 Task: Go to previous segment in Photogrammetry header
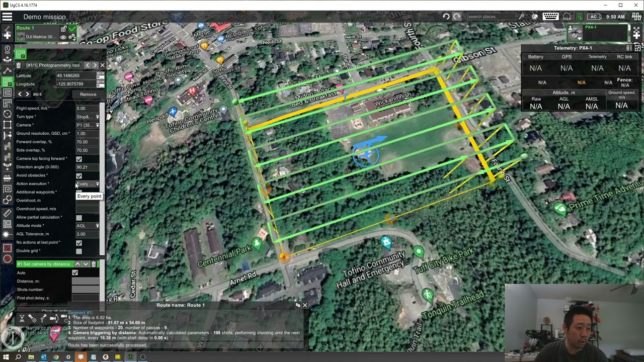pos(88,65)
